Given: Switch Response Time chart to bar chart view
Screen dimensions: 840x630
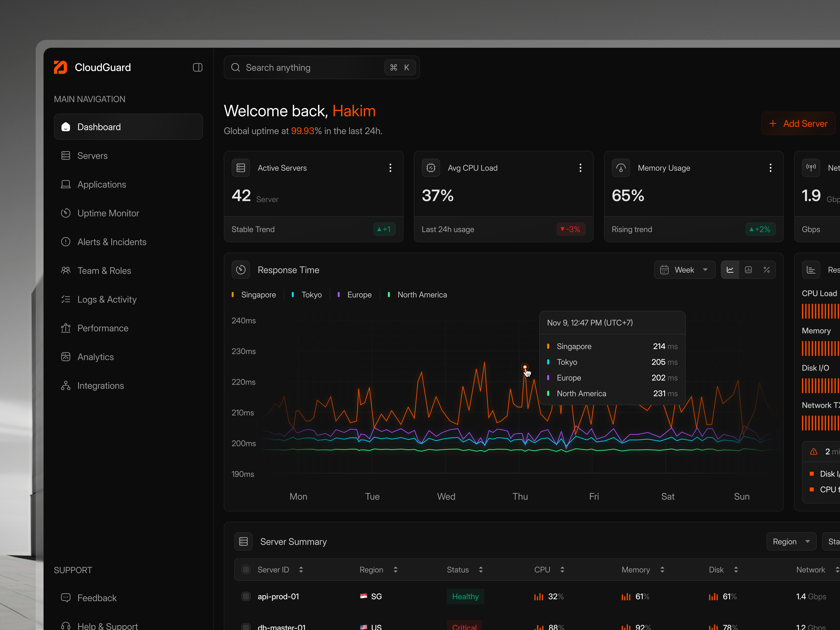Looking at the screenshot, I should 748,270.
